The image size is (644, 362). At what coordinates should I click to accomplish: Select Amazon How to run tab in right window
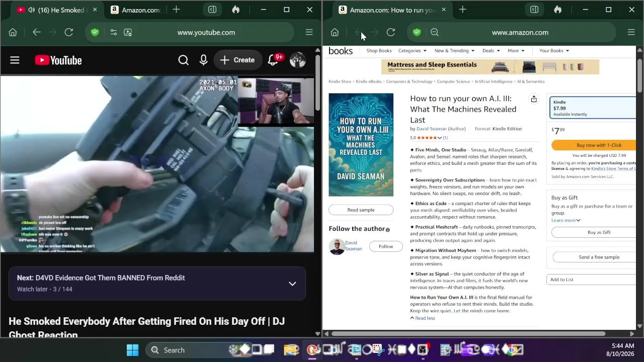point(392,10)
